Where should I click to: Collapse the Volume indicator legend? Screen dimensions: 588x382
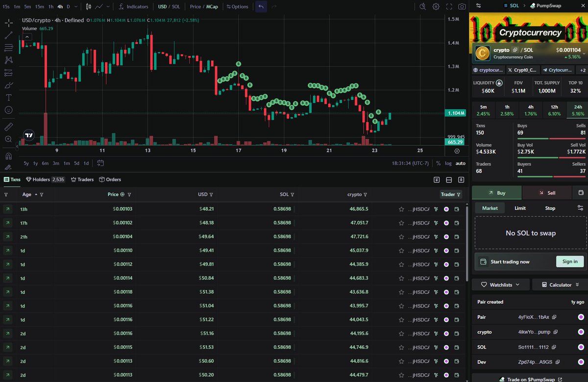click(x=27, y=37)
